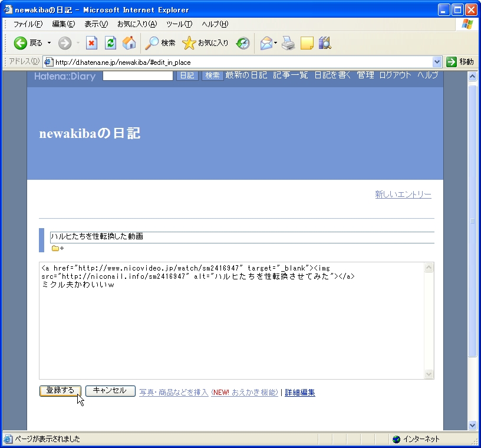Viewport: 481px width, 448px height.
Task: Click the Research books toolbar icon
Action: click(325, 43)
